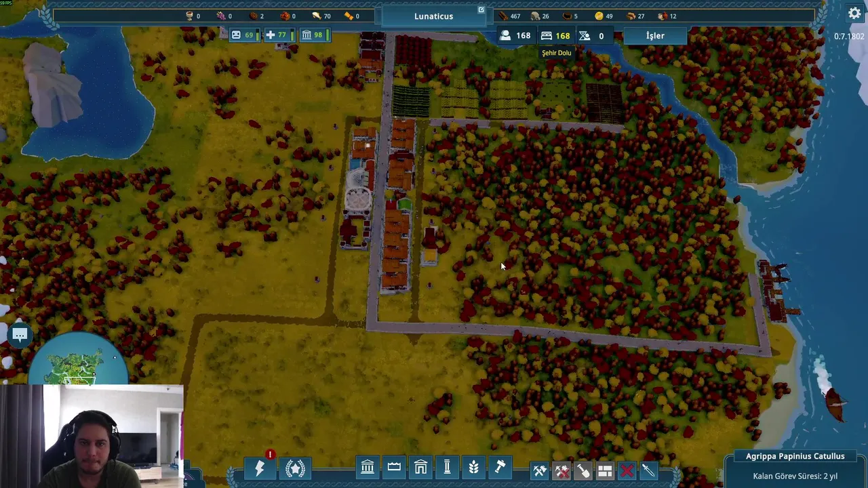
Task: Click the gold coin resource 49
Action: coord(604,16)
